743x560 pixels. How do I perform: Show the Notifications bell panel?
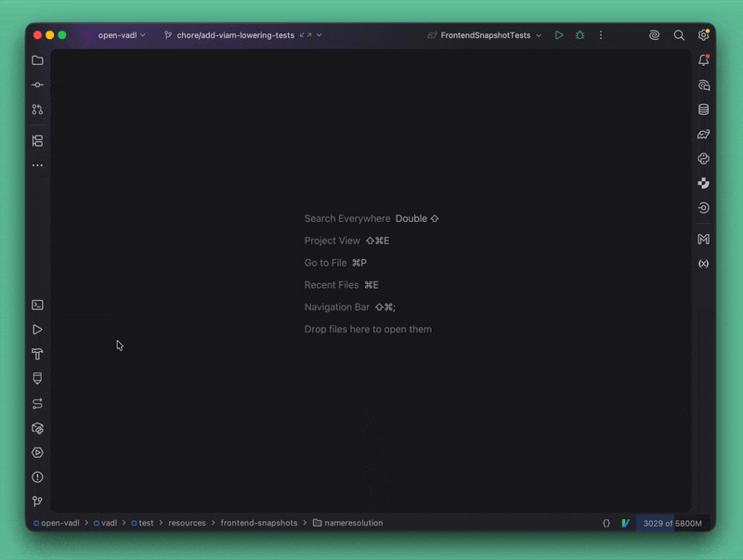tap(704, 60)
